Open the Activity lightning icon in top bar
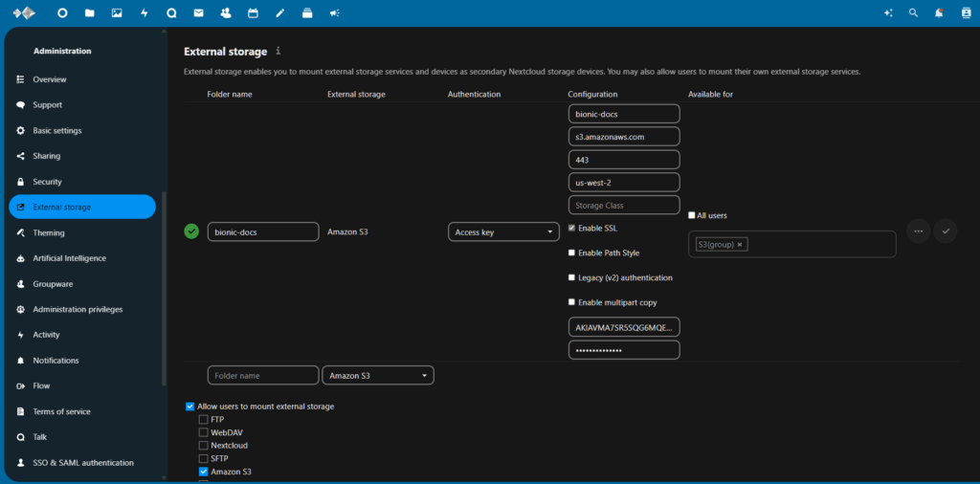The height and width of the screenshot is (484, 980). 145,12
